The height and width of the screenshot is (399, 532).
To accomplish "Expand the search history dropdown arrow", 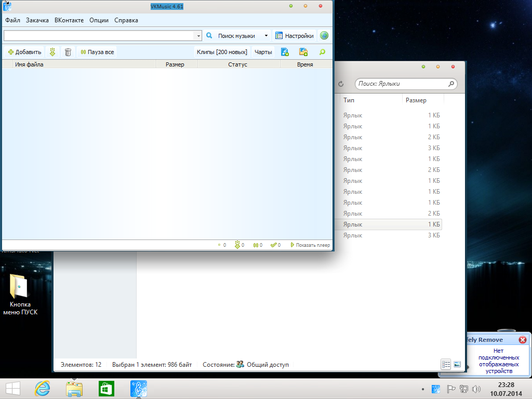I will pyautogui.click(x=198, y=36).
